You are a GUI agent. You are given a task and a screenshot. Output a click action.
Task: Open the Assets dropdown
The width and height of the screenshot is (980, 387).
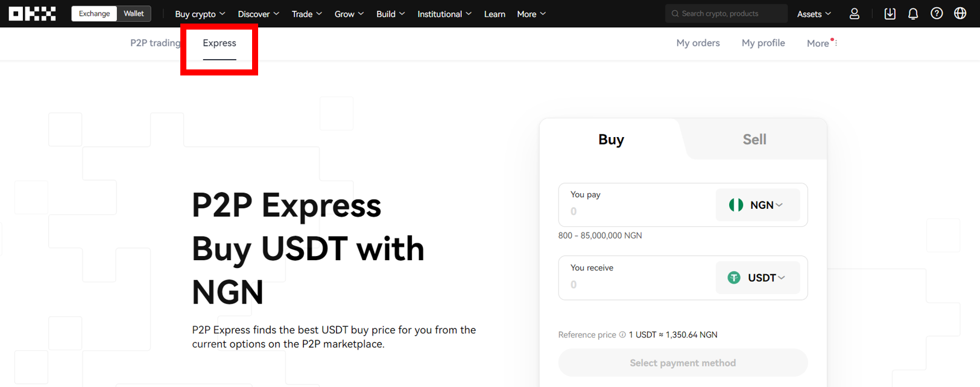[814, 14]
